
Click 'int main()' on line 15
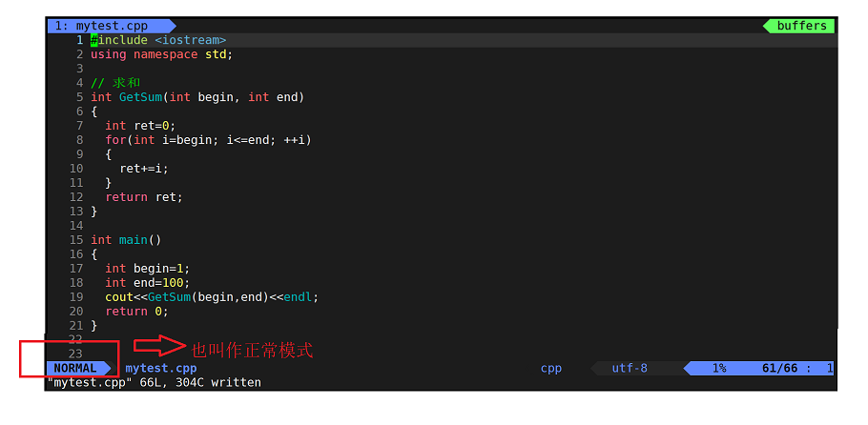click(126, 239)
